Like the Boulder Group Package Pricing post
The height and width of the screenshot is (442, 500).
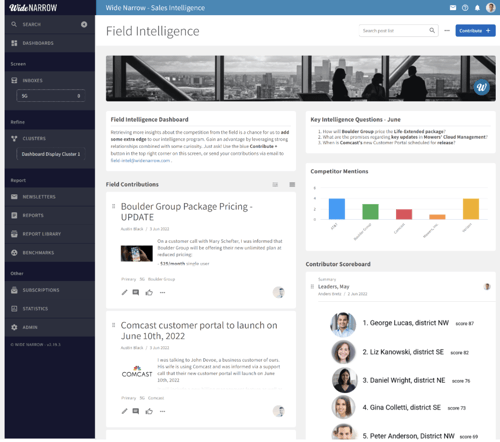[149, 292]
